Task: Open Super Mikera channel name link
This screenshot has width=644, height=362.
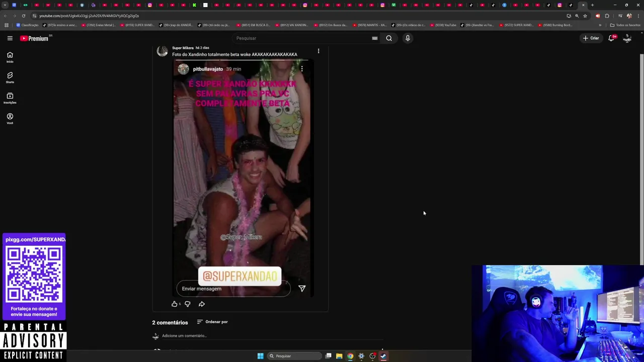Action: click(x=183, y=48)
